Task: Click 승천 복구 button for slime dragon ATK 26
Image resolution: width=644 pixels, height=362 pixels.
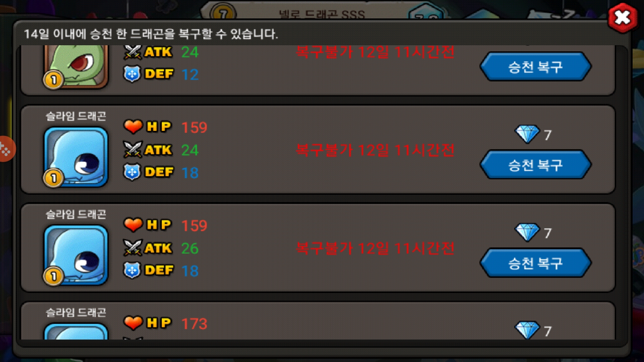Action: [x=535, y=263]
